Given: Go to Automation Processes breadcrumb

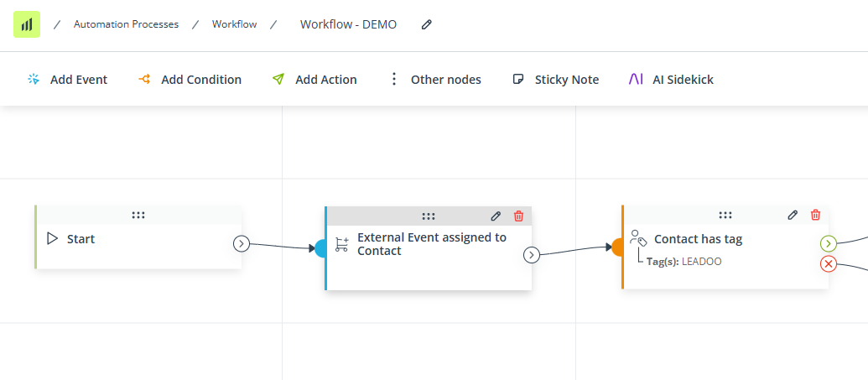Looking at the screenshot, I should click(126, 24).
